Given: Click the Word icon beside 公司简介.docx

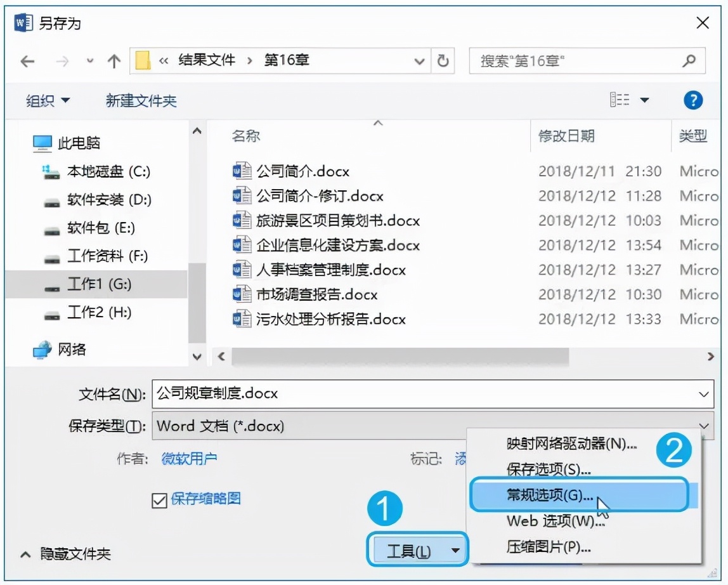Looking at the screenshot, I should [x=241, y=171].
